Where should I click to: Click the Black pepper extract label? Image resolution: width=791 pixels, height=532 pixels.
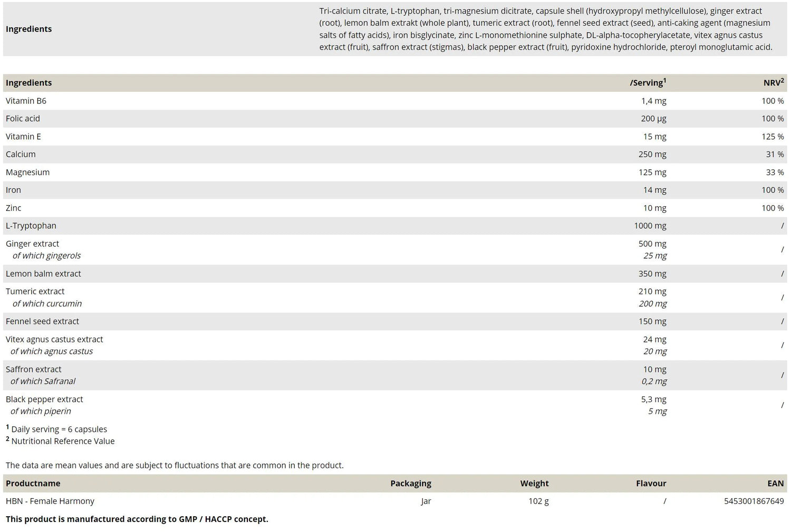[44, 399]
